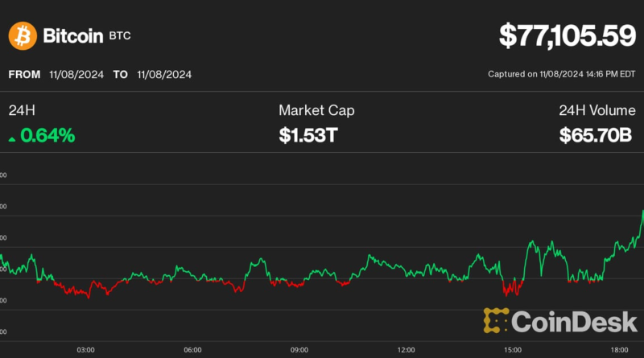Screen dimensions: 644x358
Task: Click the CoinDesk watermark text
Action: [573, 320]
